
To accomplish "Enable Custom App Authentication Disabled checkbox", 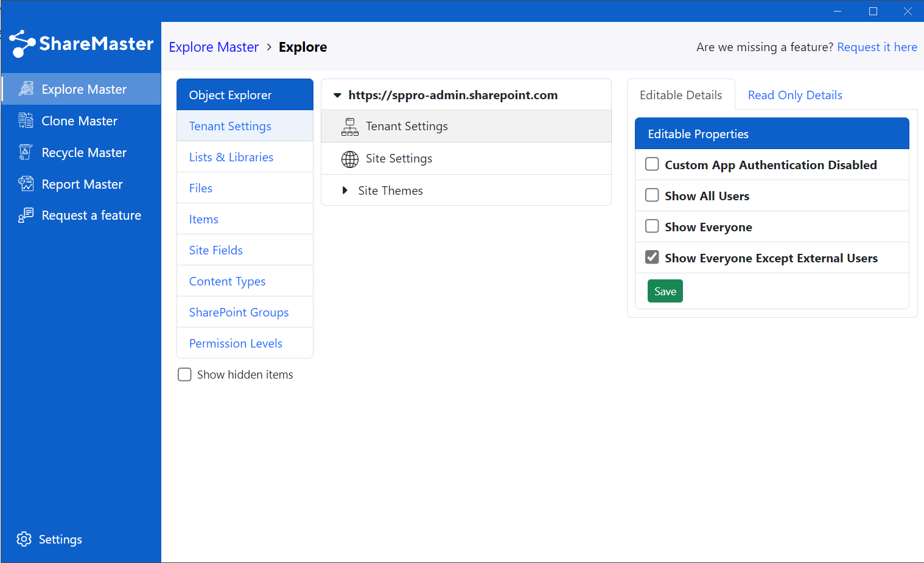I will pos(652,164).
